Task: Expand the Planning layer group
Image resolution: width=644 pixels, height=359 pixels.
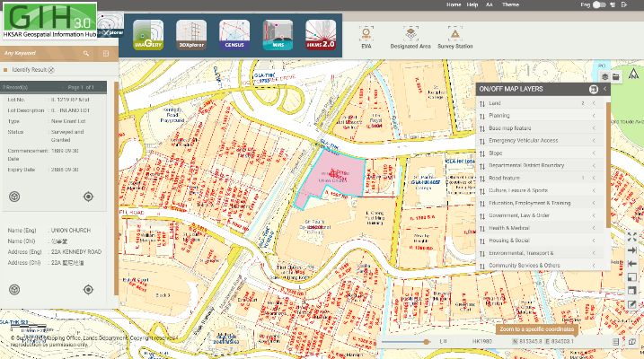Action: click(594, 116)
